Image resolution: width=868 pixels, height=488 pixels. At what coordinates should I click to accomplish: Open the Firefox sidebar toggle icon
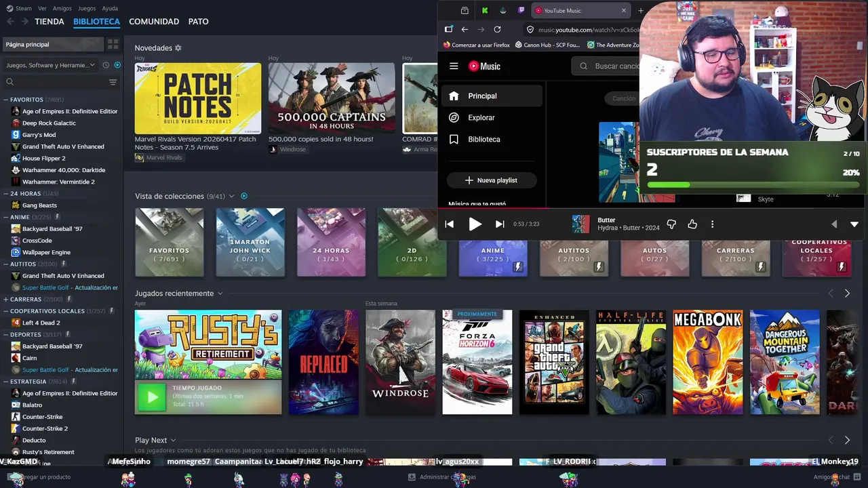(448, 29)
